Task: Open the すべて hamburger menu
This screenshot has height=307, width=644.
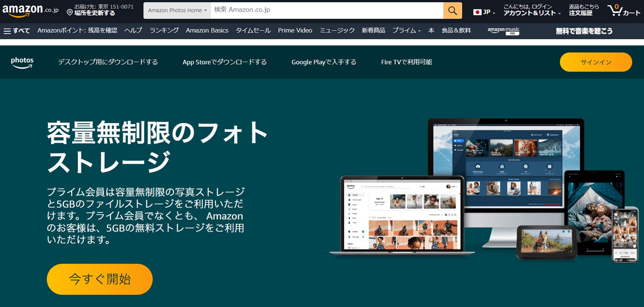Action: click(x=17, y=31)
